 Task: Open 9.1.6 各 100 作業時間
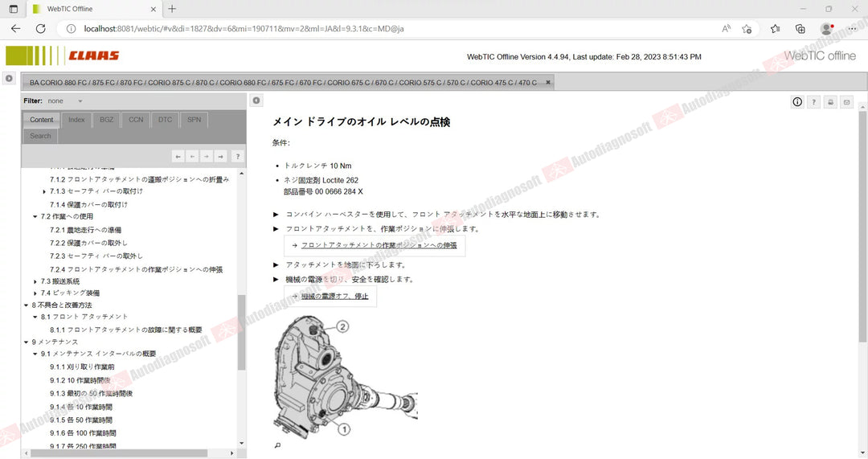[x=83, y=433]
